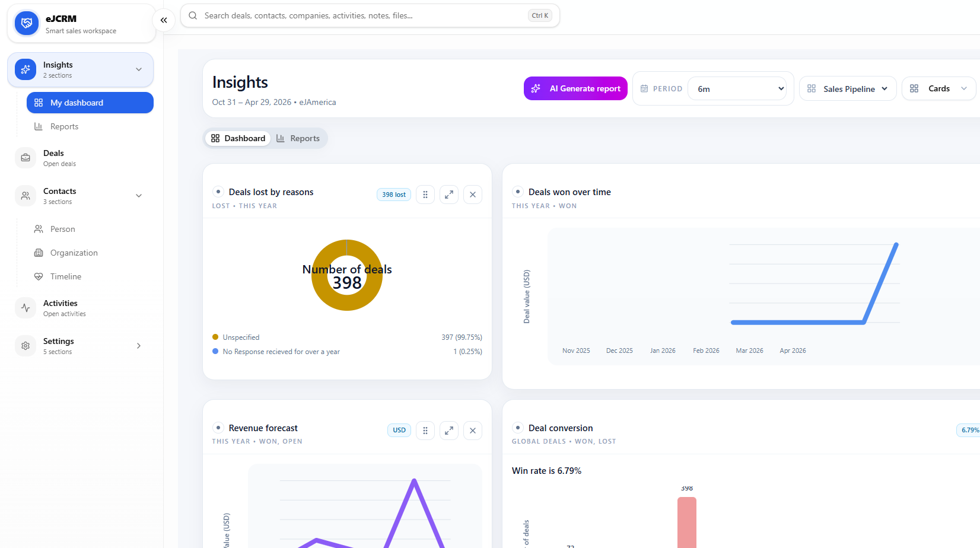Switch to the Reports tab
Viewport: 980px width, 548px height.
pyautogui.click(x=298, y=138)
